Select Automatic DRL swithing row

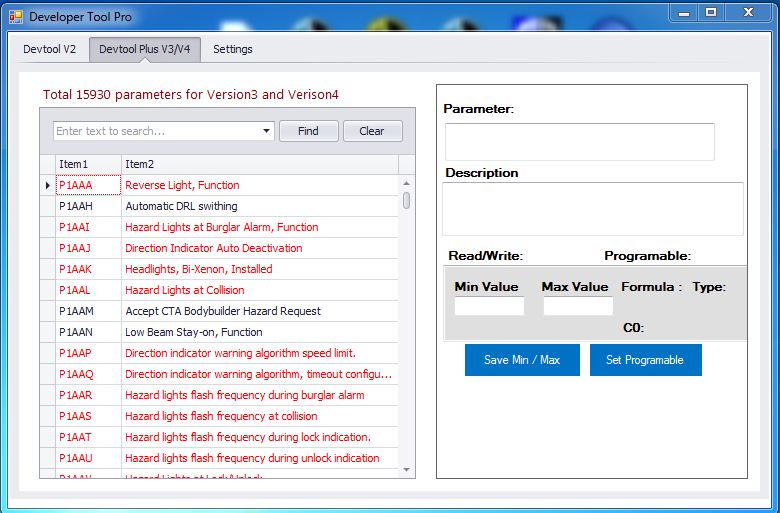[260, 206]
